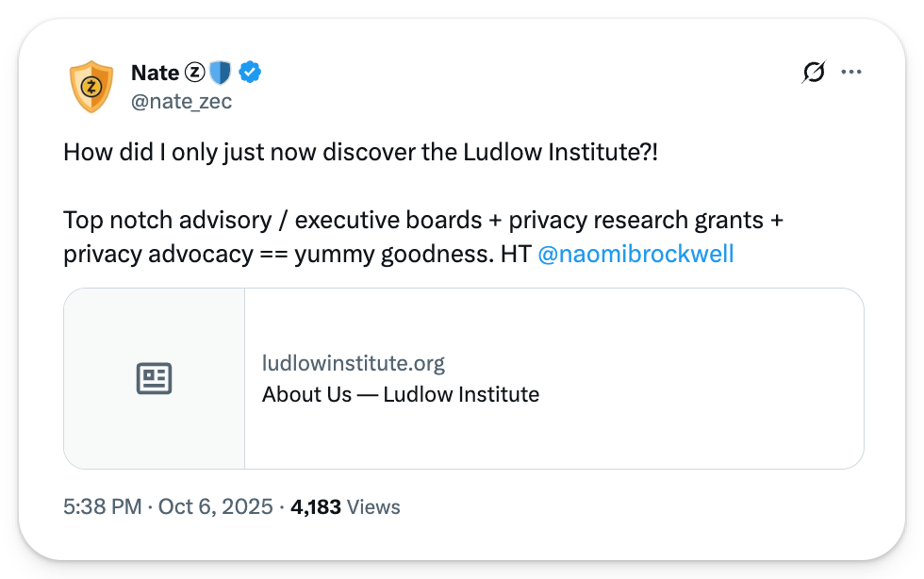Open the three-dot more options menu

coord(851,72)
